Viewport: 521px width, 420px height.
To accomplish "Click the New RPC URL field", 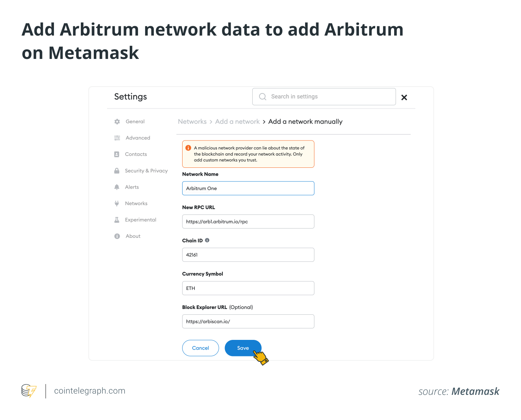I will [x=248, y=221].
